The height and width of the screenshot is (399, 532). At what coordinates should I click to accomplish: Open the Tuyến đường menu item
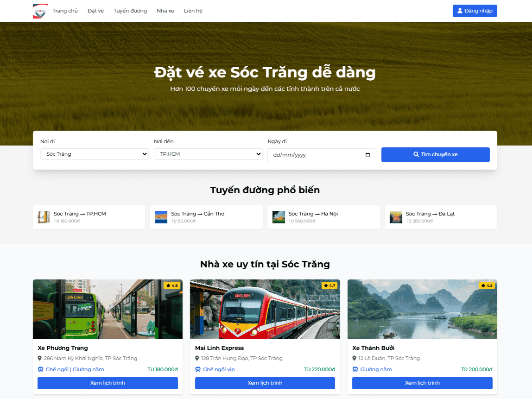tap(130, 11)
